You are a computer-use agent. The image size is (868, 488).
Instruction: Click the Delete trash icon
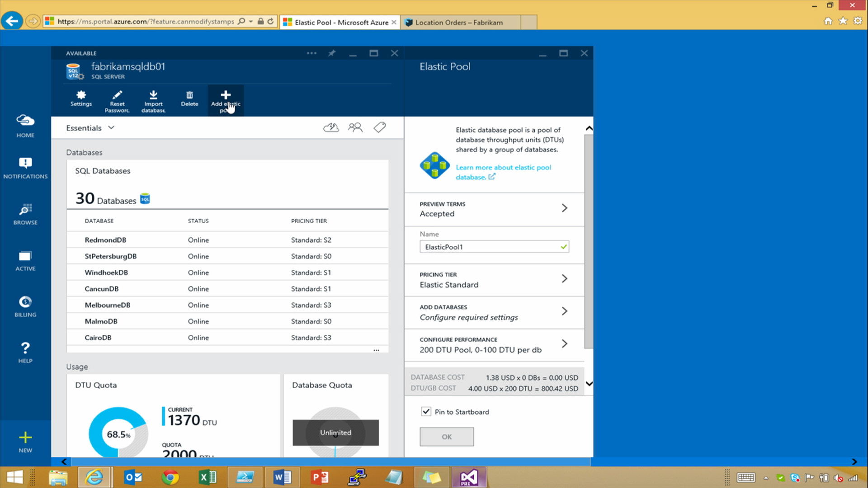point(189,95)
